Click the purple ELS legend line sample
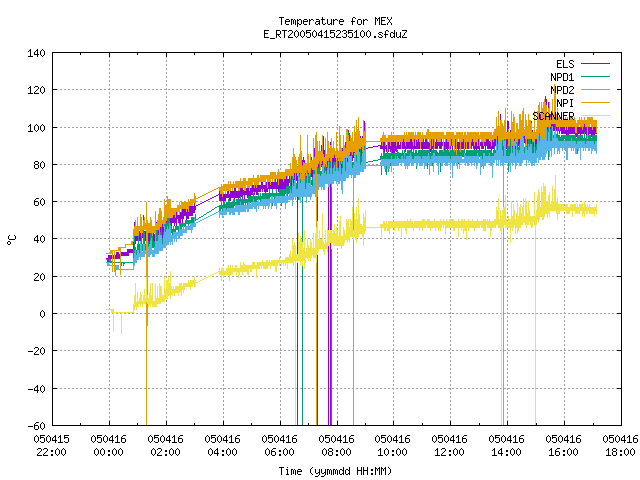The image size is (640, 480). point(595,64)
